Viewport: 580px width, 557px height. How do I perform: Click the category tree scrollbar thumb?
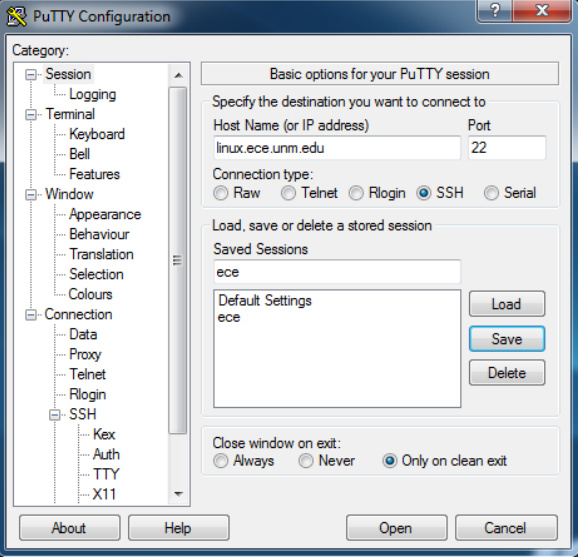(x=178, y=261)
